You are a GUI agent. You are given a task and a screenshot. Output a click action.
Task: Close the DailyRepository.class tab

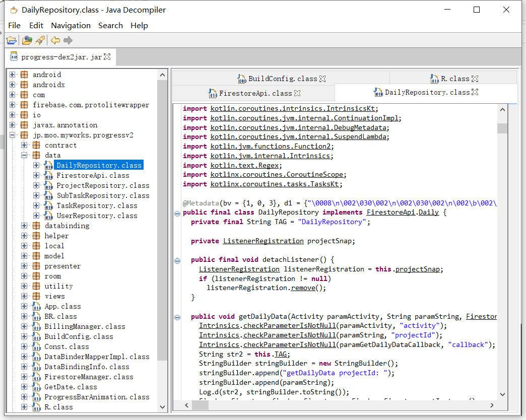click(x=475, y=92)
